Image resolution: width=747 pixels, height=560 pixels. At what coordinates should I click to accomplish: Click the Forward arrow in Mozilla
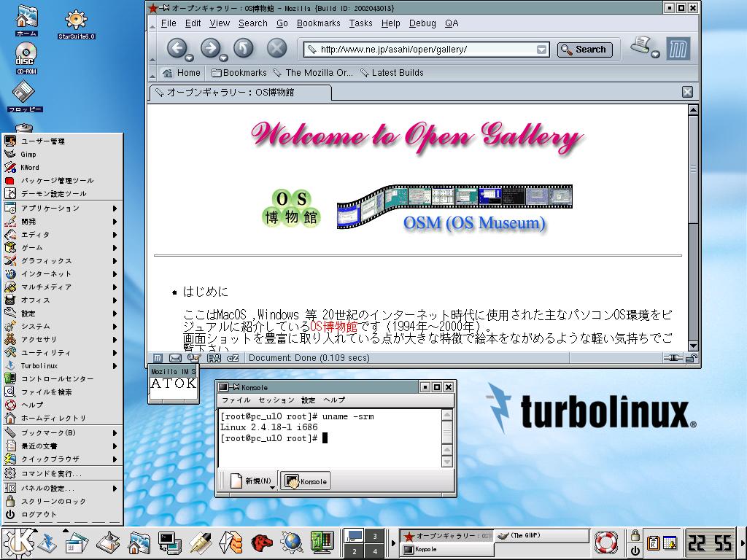210,48
